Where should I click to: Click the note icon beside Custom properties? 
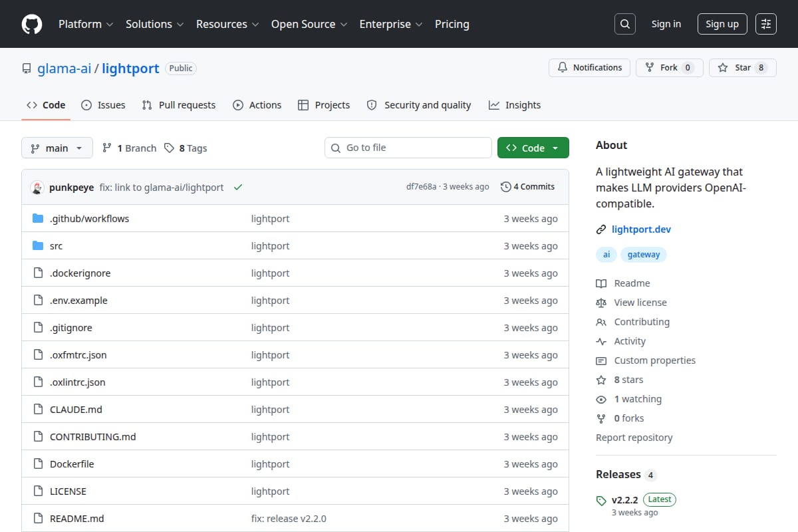[x=601, y=360]
